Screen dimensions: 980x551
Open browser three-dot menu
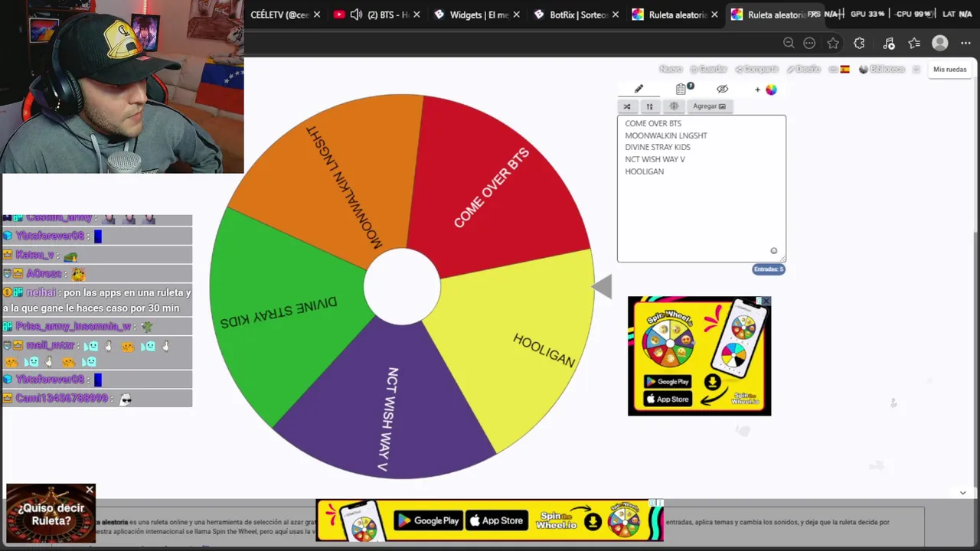pyautogui.click(x=965, y=43)
